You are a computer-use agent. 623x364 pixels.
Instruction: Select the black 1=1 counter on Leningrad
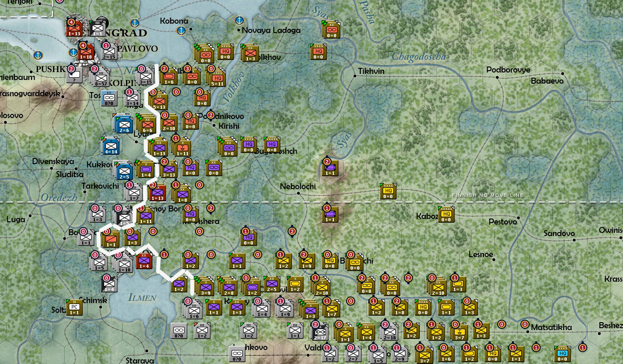98,29
